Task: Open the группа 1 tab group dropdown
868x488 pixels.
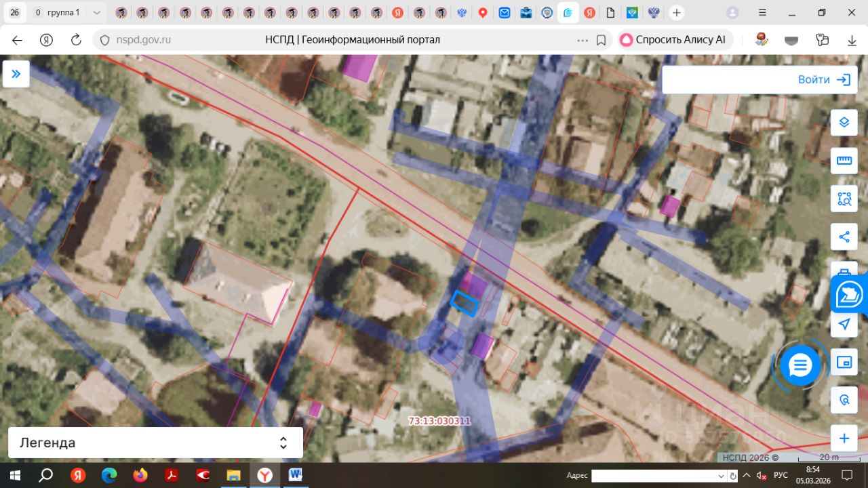Action: [97, 13]
